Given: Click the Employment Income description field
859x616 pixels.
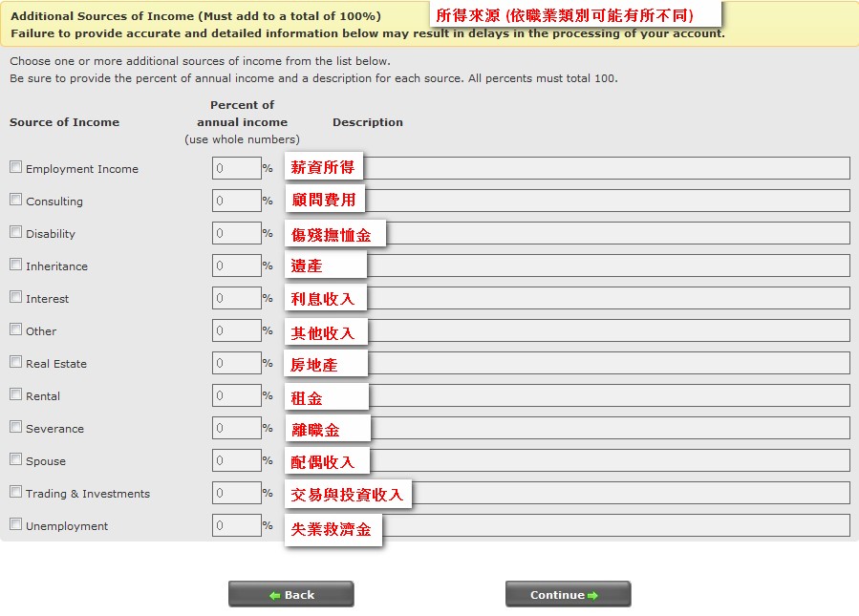Looking at the screenshot, I should tap(568, 168).
